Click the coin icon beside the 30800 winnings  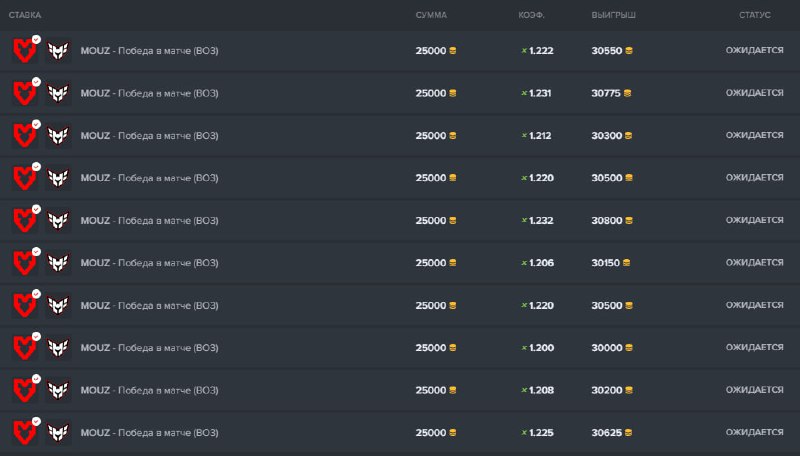click(627, 221)
